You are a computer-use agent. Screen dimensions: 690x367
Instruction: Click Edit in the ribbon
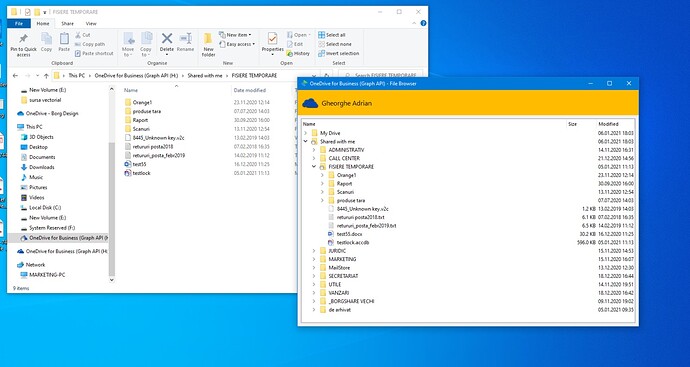[x=294, y=44]
